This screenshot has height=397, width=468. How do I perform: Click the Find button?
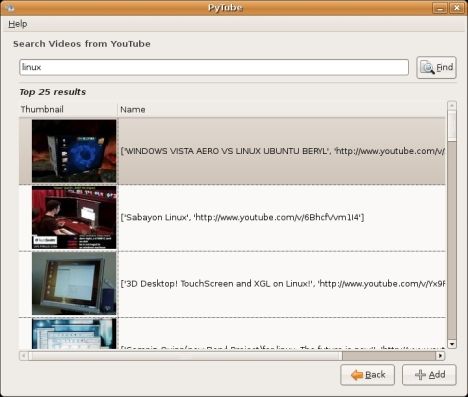click(x=436, y=68)
